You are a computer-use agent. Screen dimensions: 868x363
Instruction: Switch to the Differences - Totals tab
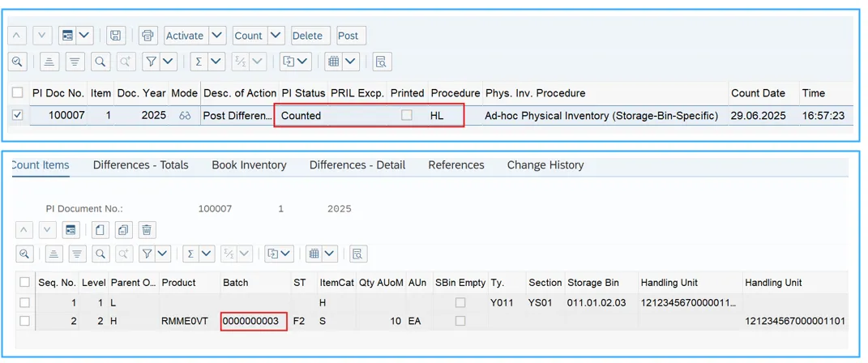pyautogui.click(x=140, y=164)
